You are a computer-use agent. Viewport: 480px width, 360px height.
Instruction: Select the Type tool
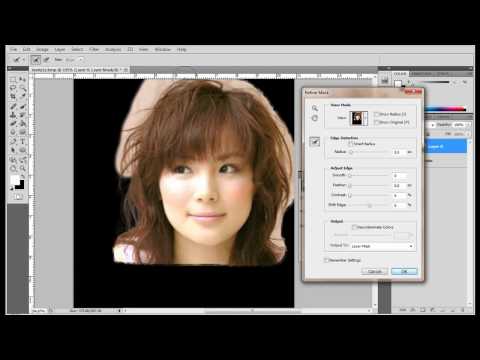click(x=22, y=142)
